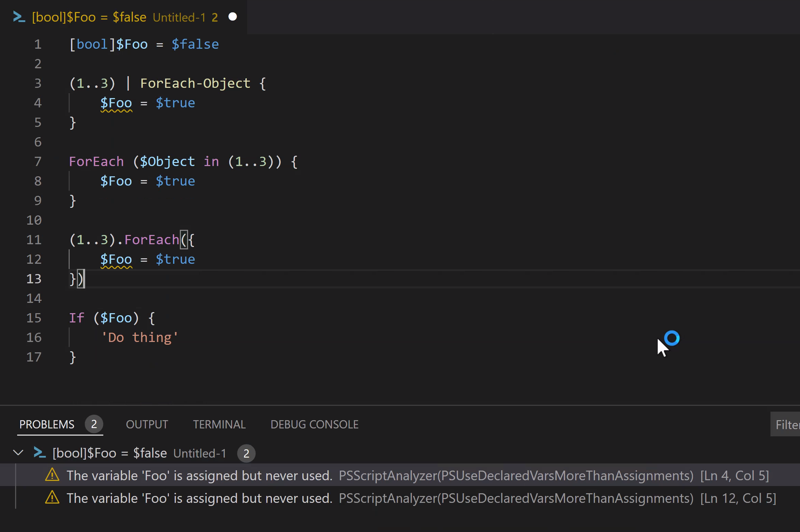Image resolution: width=800 pixels, height=532 pixels.
Task: Collapse the Untitled-1 problems group
Action: [19, 453]
